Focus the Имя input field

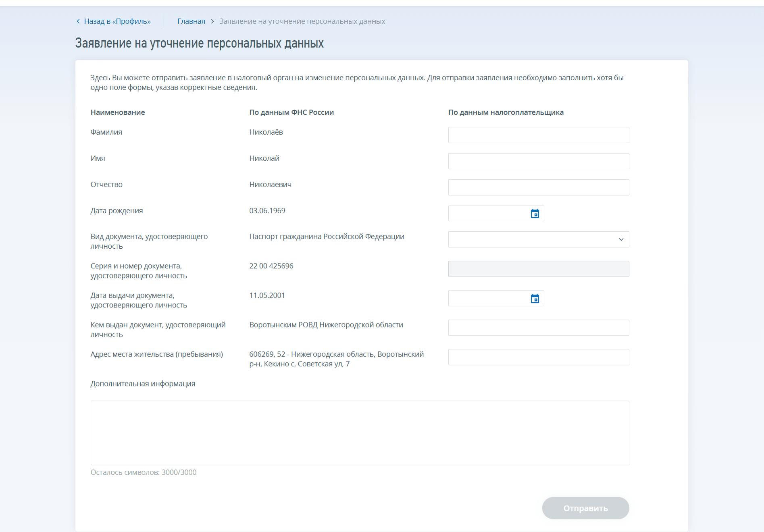click(x=539, y=161)
